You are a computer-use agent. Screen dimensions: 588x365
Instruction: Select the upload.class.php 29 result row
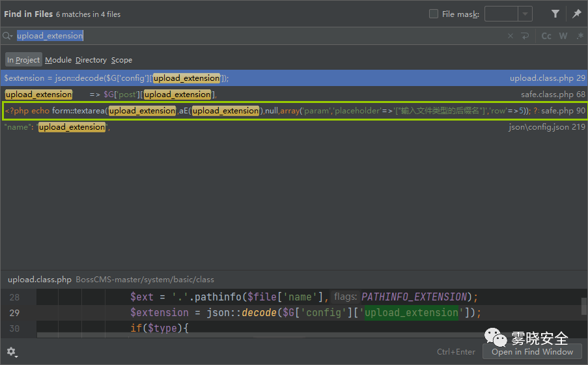(294, 78)
